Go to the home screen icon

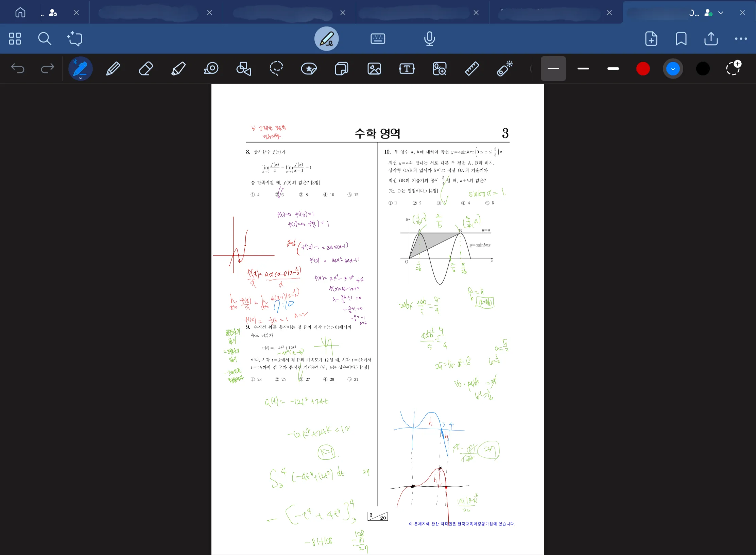pyautogui.click(x=20, y=13)
